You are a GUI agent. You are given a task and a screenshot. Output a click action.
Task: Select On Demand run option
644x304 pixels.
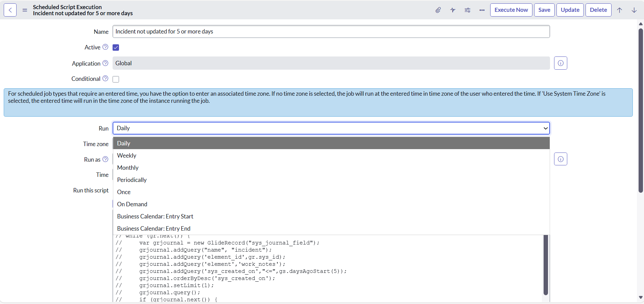tap(132, 204)
